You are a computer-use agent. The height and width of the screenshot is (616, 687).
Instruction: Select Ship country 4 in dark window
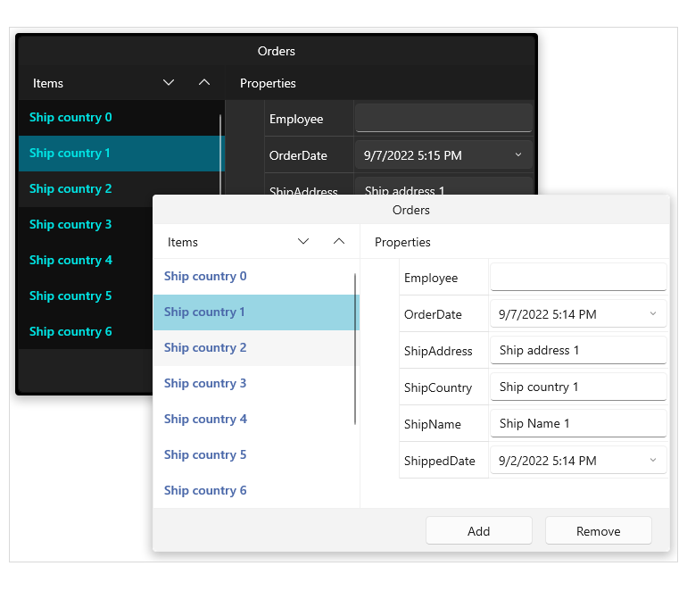coord(86,261)
